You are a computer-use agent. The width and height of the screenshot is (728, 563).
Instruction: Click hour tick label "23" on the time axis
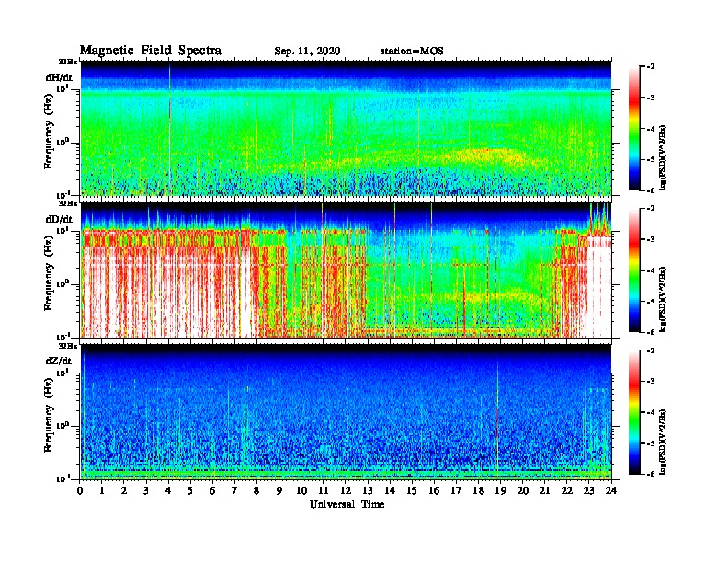(588, 491)
